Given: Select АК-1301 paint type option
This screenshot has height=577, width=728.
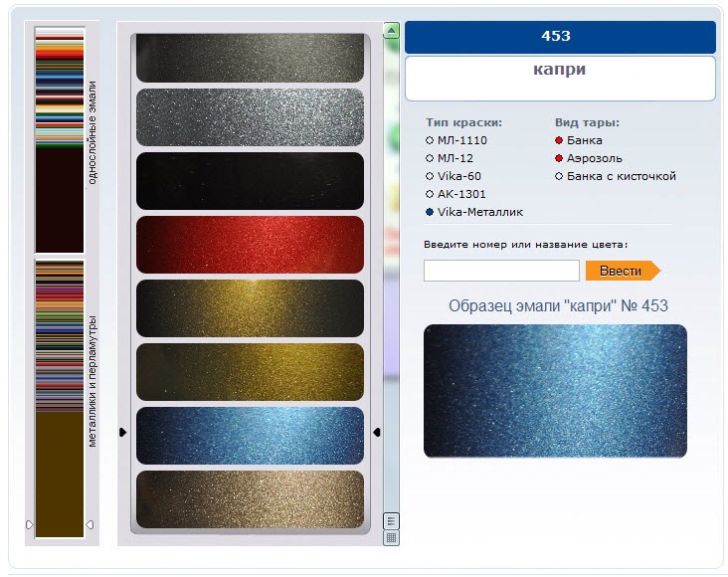Looking at the screenshot, I should [x=455, y=194].
